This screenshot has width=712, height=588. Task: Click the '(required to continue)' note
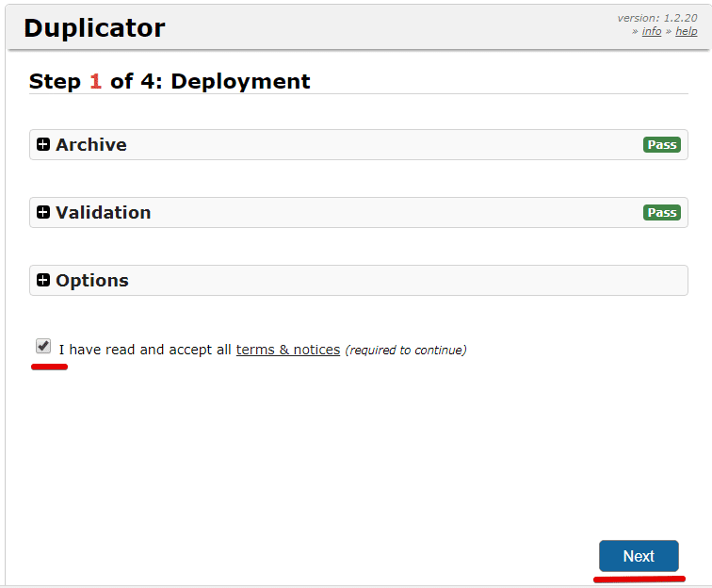click(x=406, y=350)
